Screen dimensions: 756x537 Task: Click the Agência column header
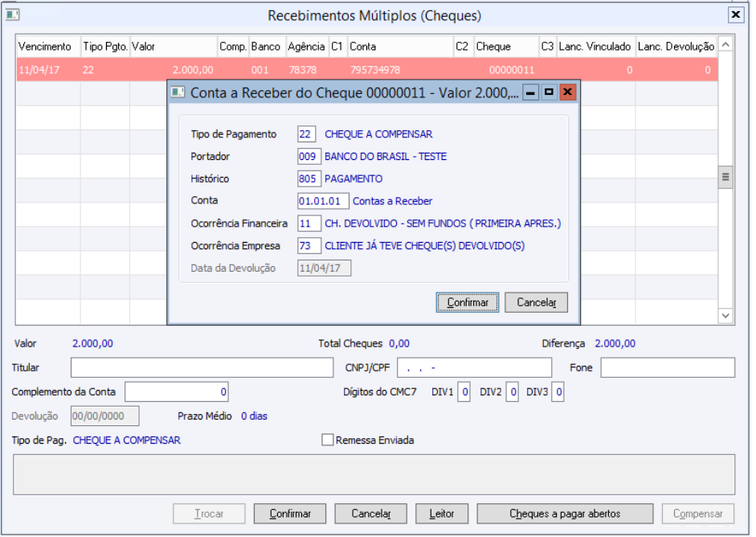tap(307, 47)
